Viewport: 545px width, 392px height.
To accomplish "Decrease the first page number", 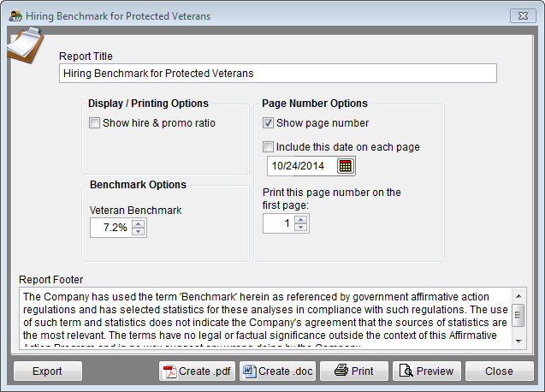I will tap(300, 228).
